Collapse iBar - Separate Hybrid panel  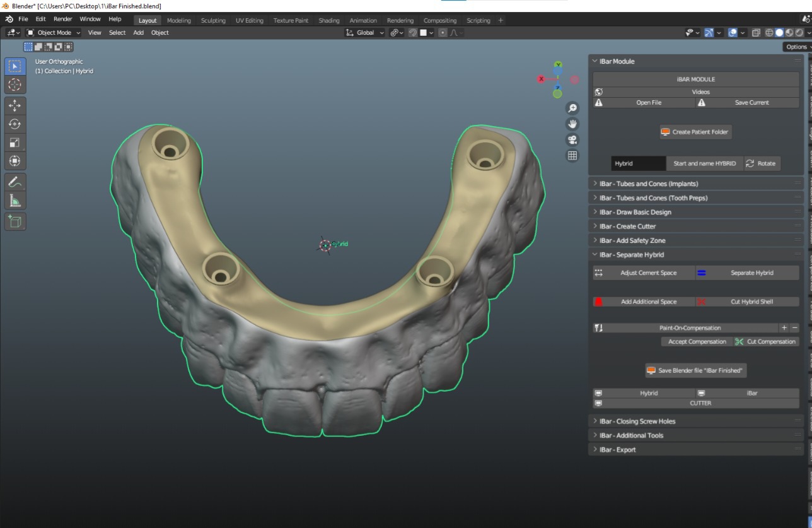[x=696, y=255]
